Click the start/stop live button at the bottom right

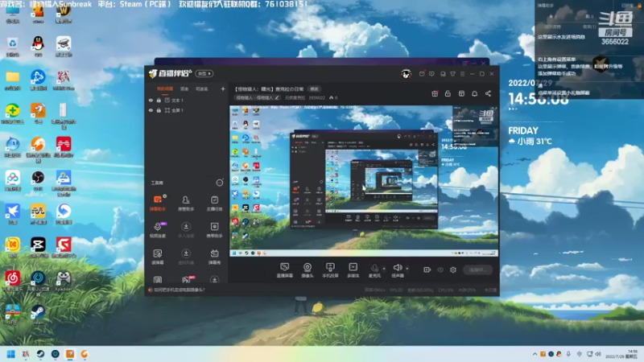coord(477,269)
